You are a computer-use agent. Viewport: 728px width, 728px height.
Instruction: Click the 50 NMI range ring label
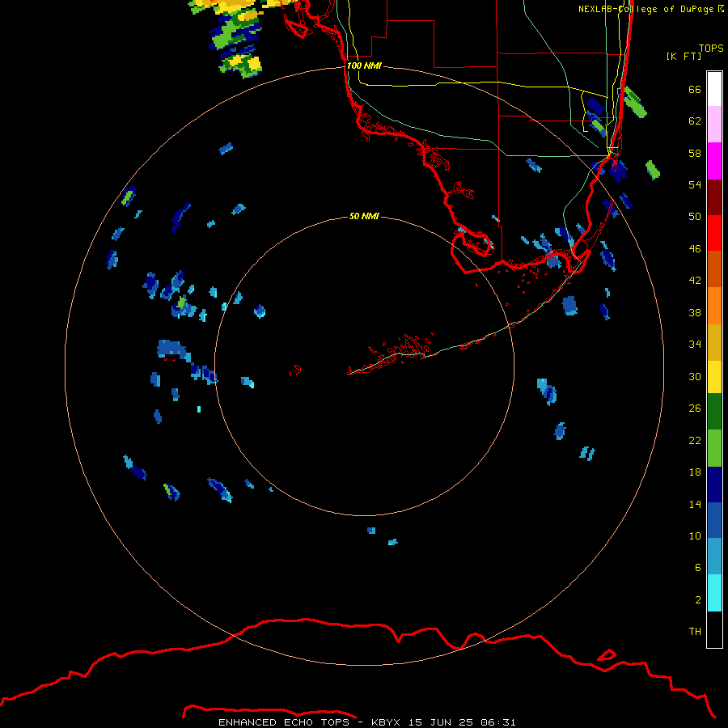[x=364, y=216]
